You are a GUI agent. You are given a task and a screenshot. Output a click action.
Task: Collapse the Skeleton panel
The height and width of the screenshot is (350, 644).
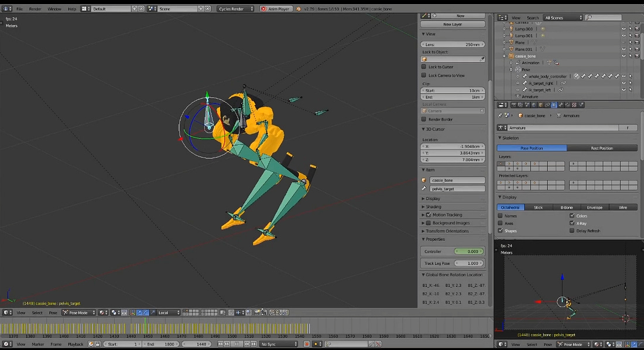500,138
